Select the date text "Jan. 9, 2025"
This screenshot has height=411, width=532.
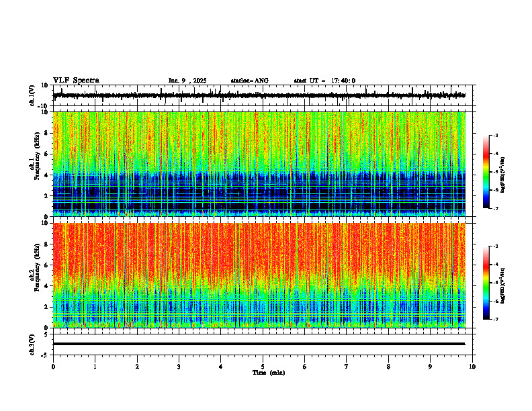(187, 81)
